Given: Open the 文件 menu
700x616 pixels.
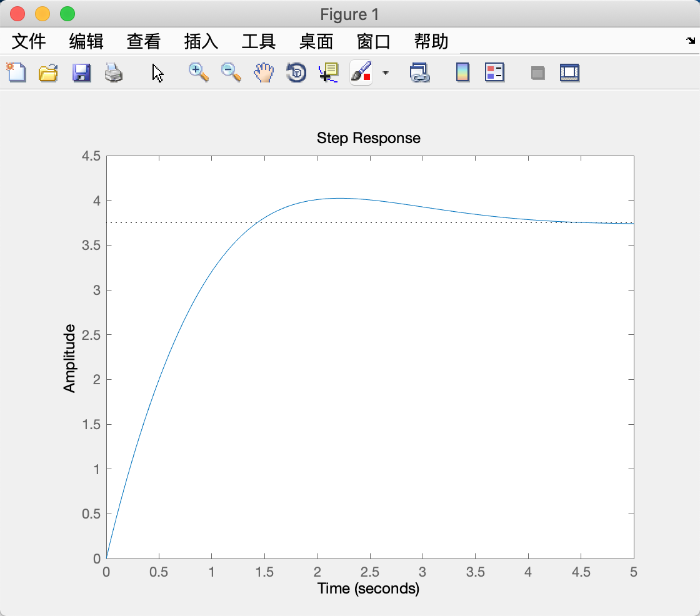Looking at the screenshot, I should click(27, 41).
